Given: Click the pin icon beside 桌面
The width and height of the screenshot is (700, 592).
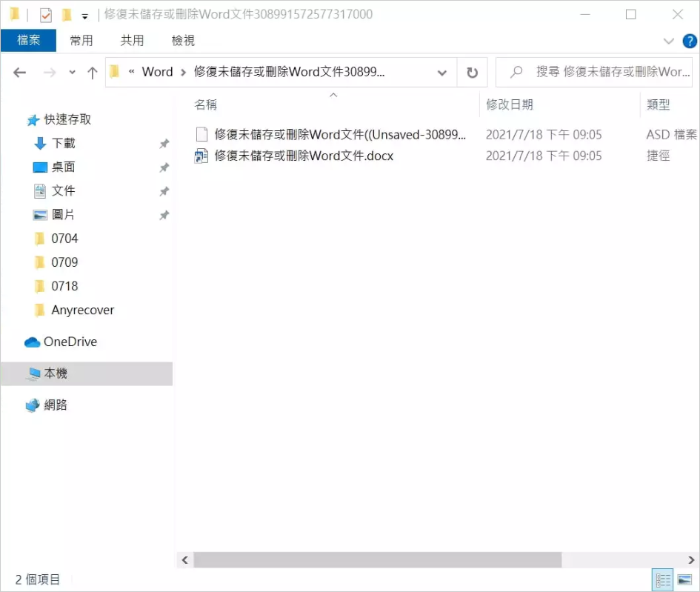Looking at the screenshot, I should (164, 167).
